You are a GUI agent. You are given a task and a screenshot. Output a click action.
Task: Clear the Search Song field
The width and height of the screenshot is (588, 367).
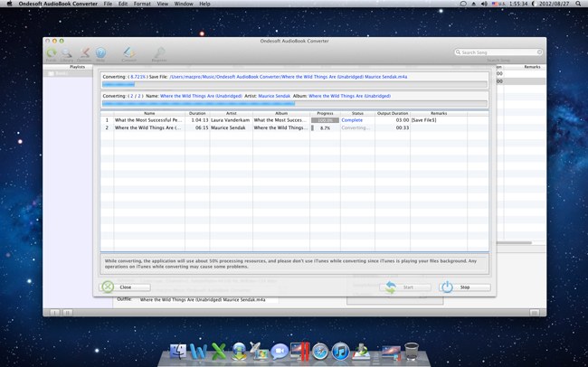[x=540, y=52]
